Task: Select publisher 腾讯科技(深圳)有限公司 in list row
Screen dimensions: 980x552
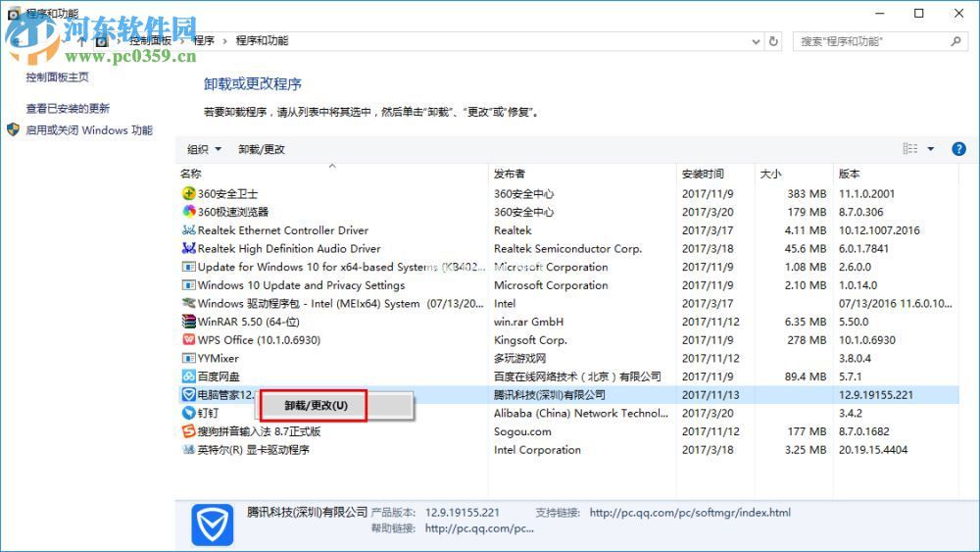Action: point(550,395)
